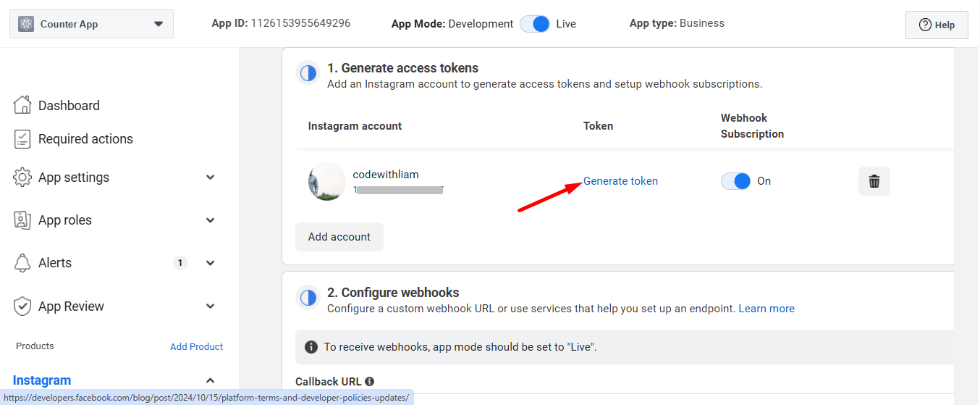This screenshot has width=980, height=405.
Task: Click the Configure webhooks heading
Action: pos(393,293)
